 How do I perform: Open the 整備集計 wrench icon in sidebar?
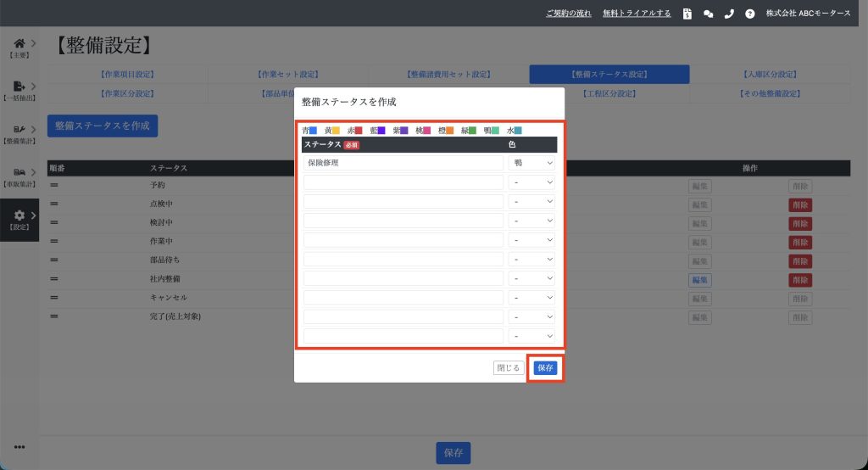coord(19,130)
